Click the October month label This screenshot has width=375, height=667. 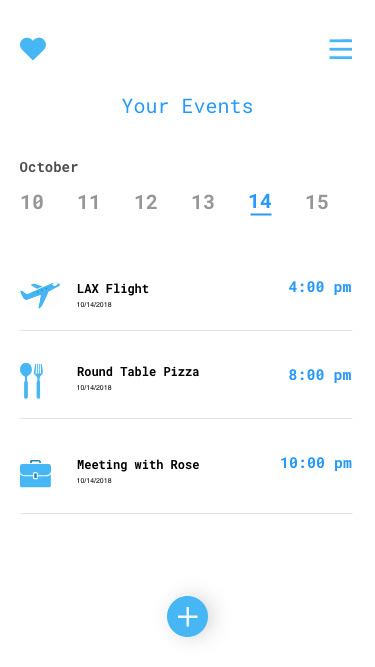49,167
